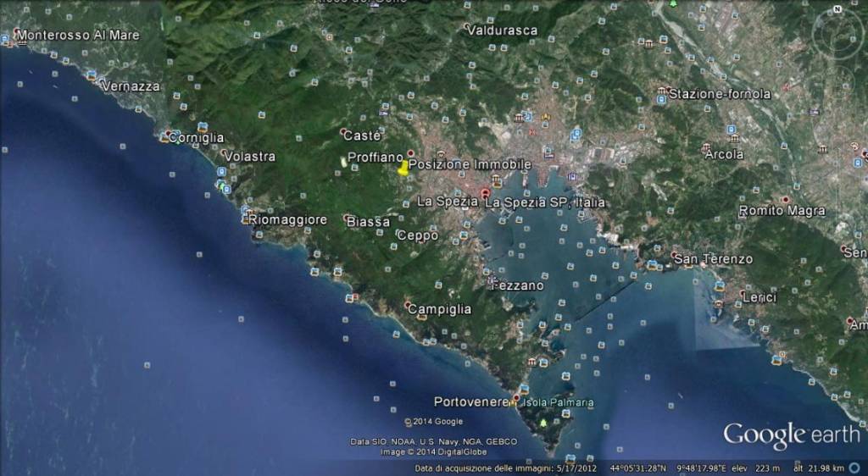
Task: Open the museum icon beside Stazione-fornola
Action: coord(661,91)
